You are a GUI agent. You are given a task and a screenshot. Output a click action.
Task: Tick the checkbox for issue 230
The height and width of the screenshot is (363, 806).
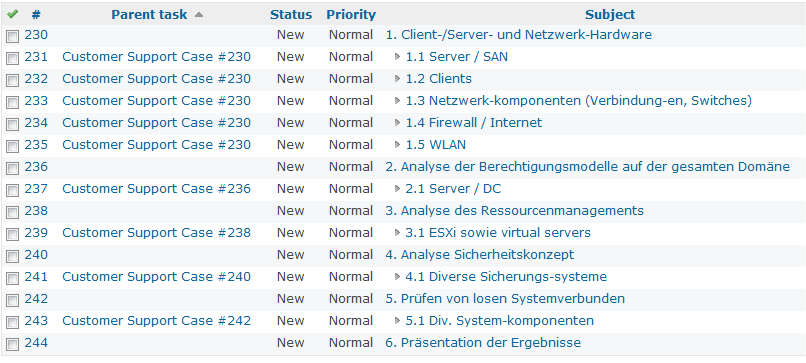click(12, 37)
